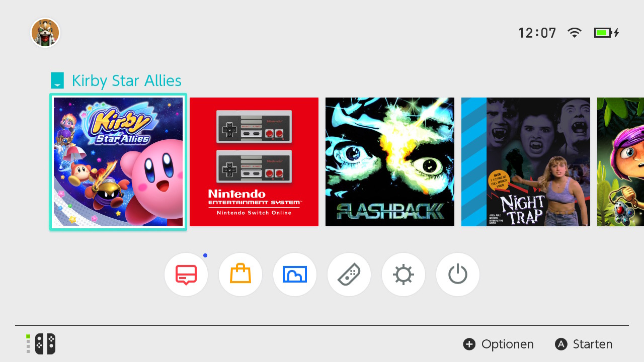
Task: Click the Optionen plus button
Action: (x=498, y=344)
